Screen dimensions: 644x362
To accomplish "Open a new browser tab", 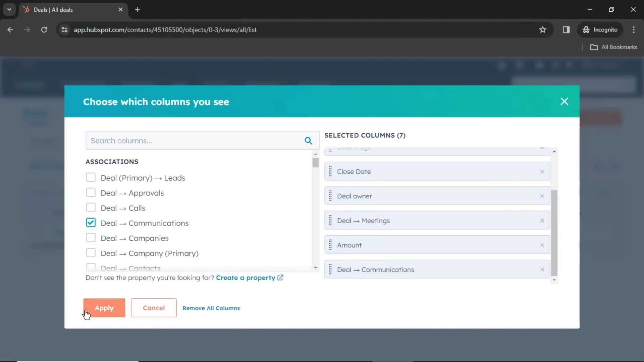I will coord(138,9).
